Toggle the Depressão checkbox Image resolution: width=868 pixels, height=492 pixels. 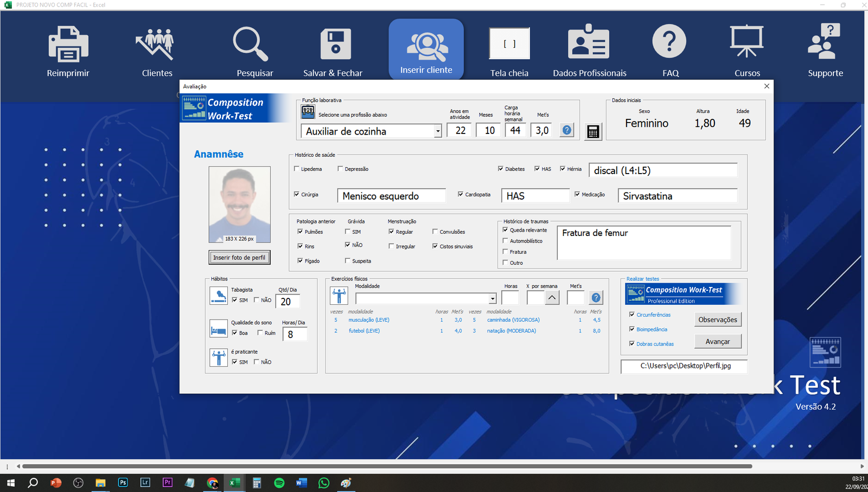pyautogui.click(x=340, y=169)
